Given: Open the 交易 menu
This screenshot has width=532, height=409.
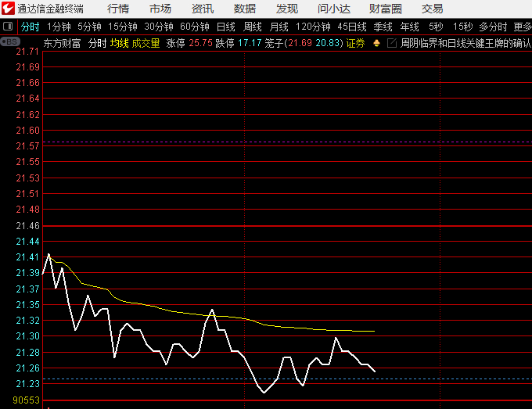Looking at the screenshot, I should [x=432, y=9].
